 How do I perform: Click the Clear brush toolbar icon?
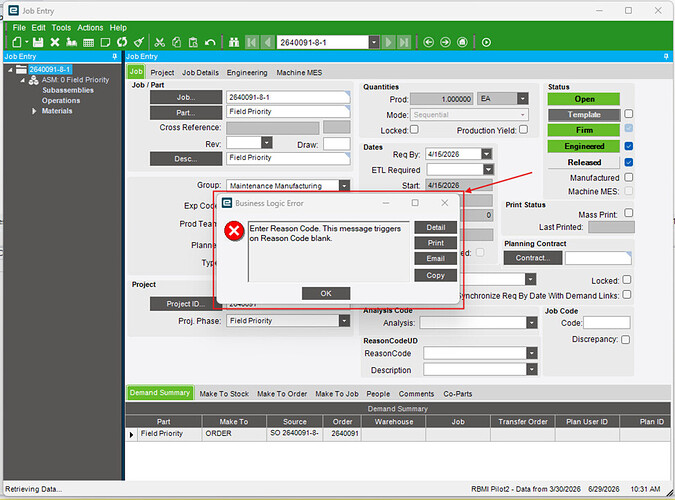139,42
